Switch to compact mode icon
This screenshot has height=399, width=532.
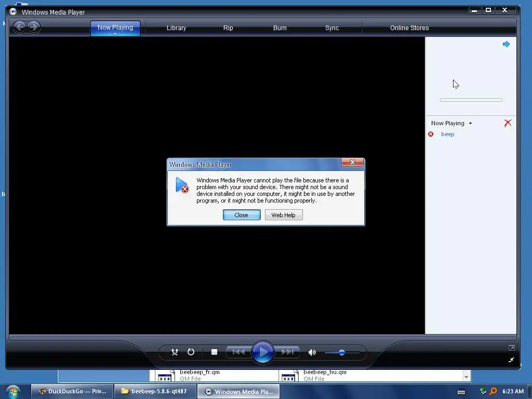(x=511, y=360)
